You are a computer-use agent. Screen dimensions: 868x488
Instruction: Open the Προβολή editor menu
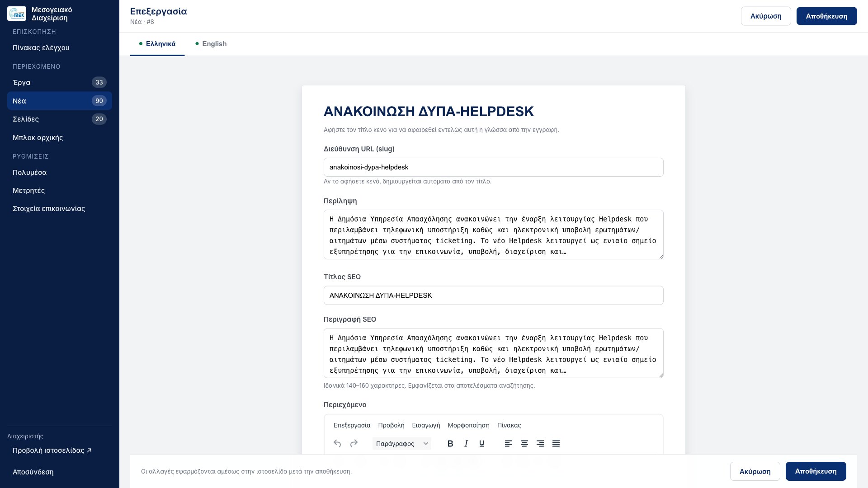point(391,425)
